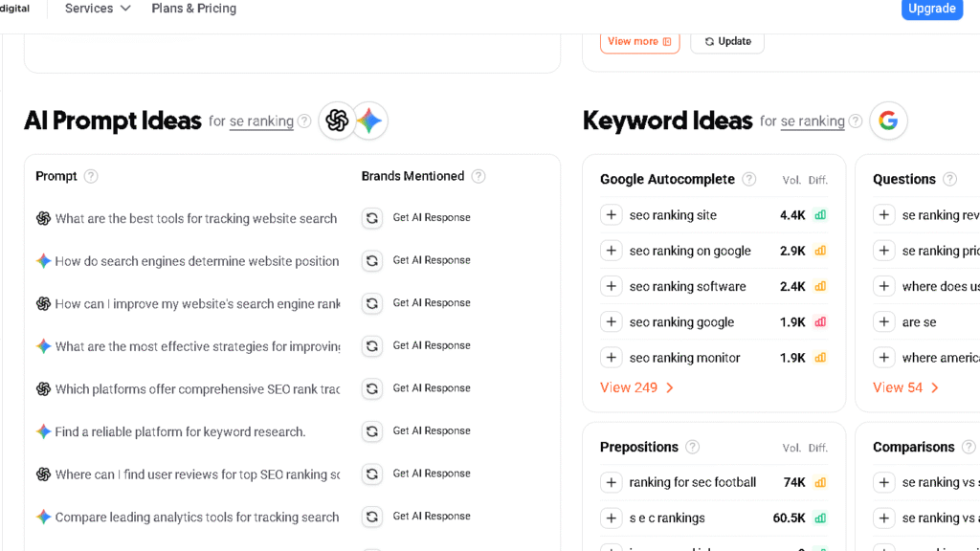Click the Brands Mentioned help icon
The height and width of the screenshot is (551, 980).
tap(479, 176)
